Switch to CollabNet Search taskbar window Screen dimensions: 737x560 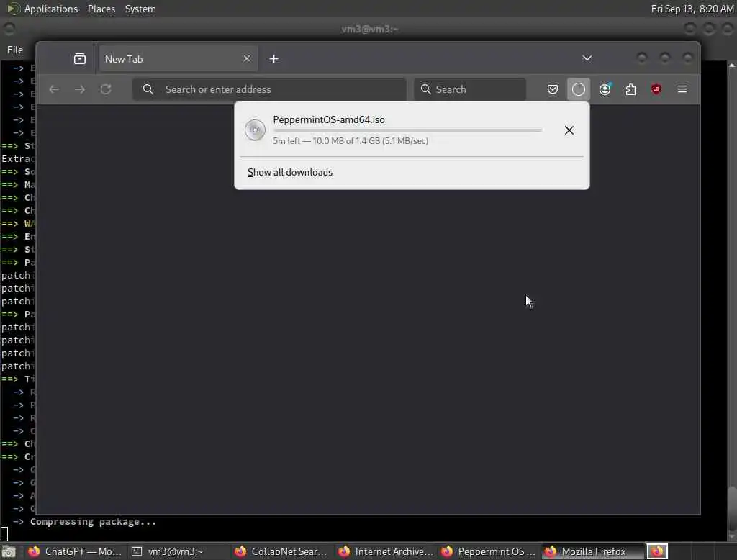[281, 551]
